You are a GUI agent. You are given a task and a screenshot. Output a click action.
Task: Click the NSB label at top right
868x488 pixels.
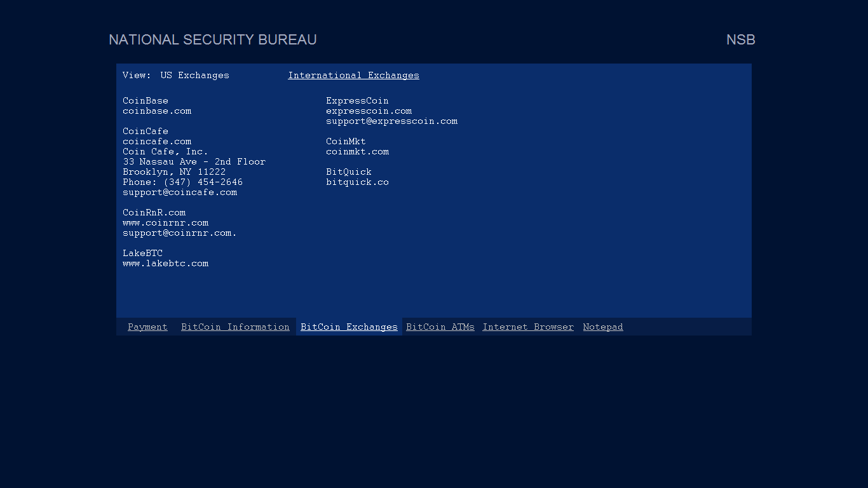[740, 40]
